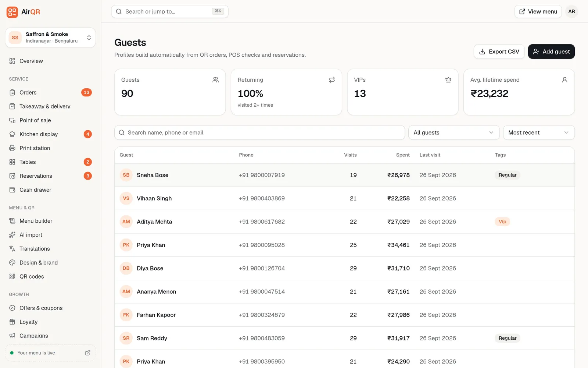Click the Orders badge showing 13

86,92
